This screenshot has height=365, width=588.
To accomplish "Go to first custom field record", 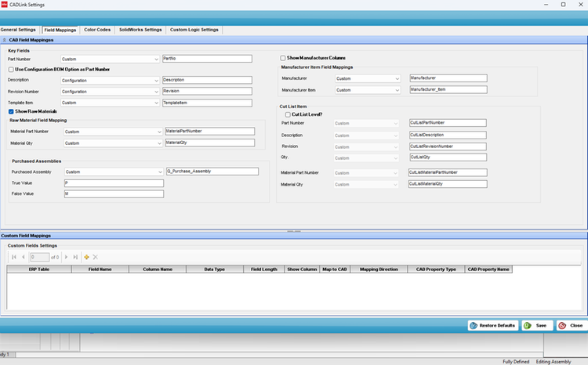I will pyautogui.click(x=14, y=257).
